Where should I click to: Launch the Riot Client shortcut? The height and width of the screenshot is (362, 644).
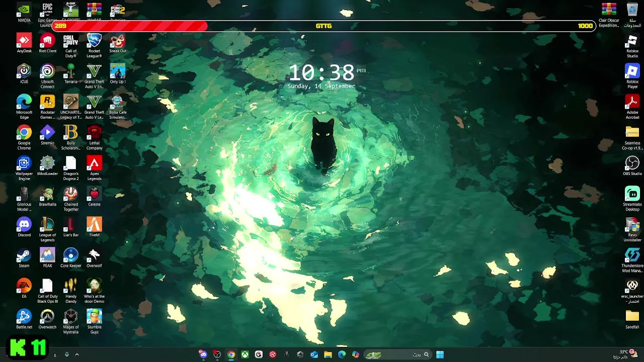pos(47,43)
